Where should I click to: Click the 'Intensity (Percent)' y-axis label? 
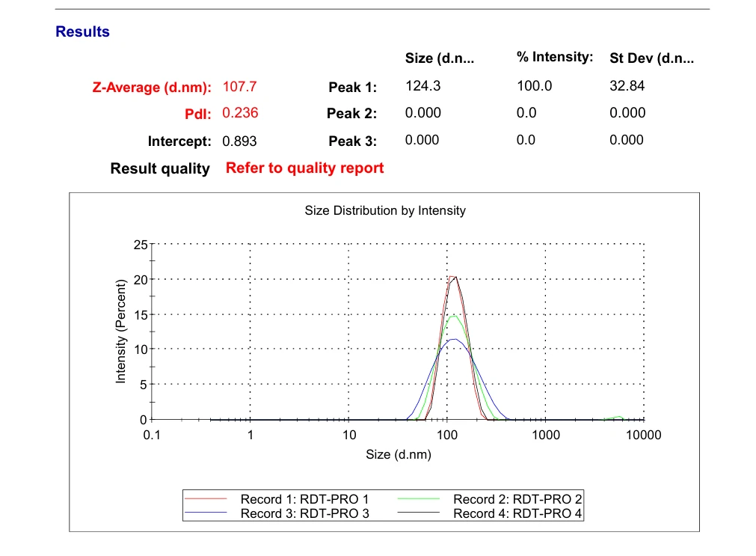tap(120, 332)
